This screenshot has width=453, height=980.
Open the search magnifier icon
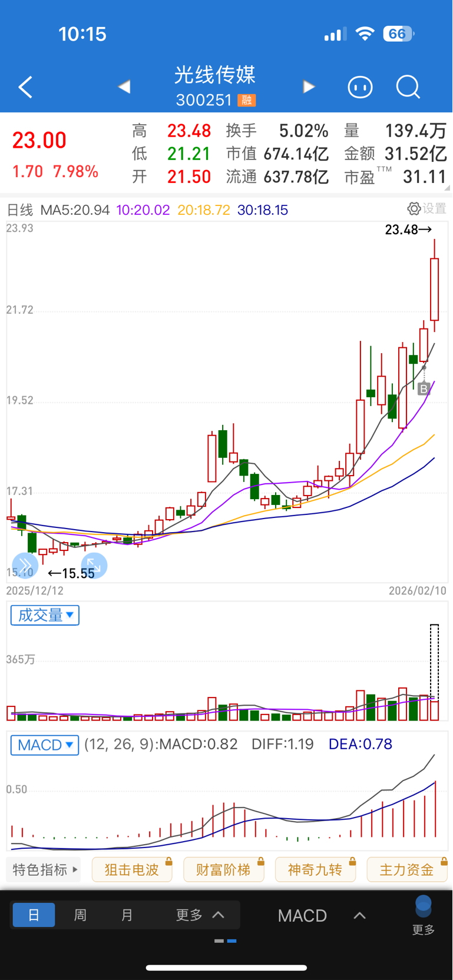click(408, 87)
